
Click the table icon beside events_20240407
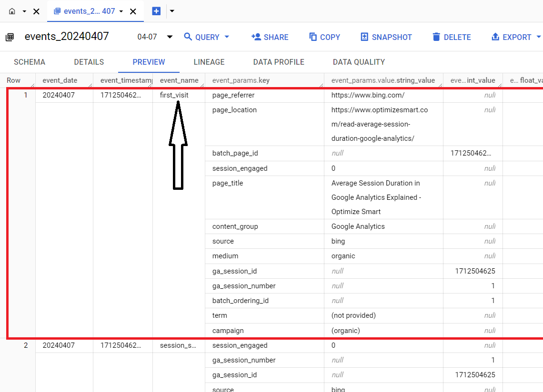tap(10, 37)
